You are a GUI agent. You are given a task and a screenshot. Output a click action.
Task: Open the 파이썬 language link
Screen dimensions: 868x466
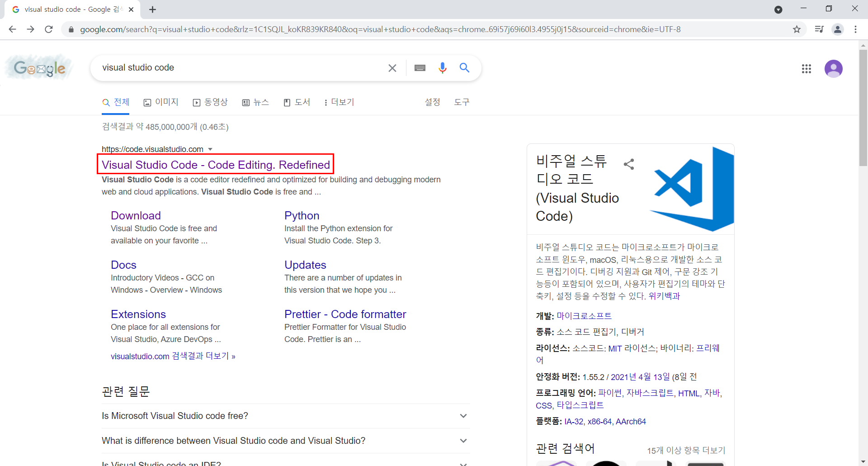pyautogui.click(x=610, y=393)
